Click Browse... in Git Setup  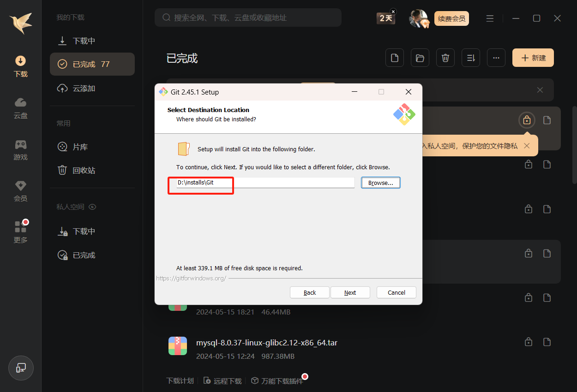(x=381, y=183)
